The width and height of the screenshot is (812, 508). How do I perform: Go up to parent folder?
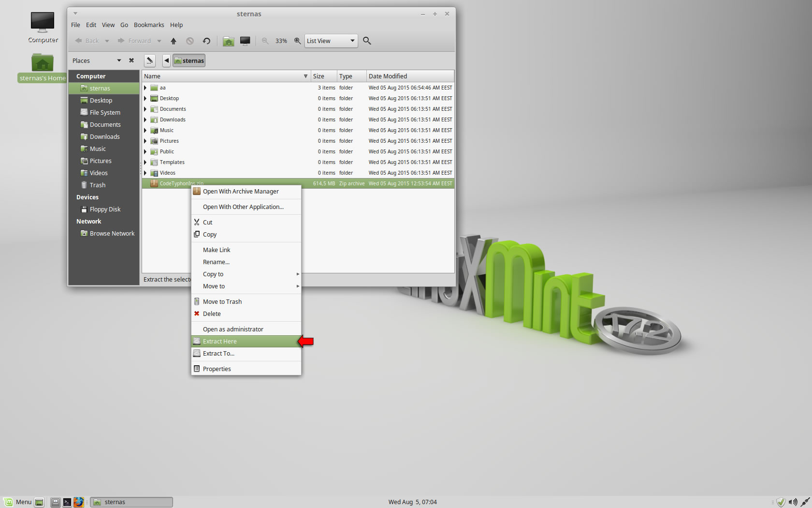(x=174, y=41)
